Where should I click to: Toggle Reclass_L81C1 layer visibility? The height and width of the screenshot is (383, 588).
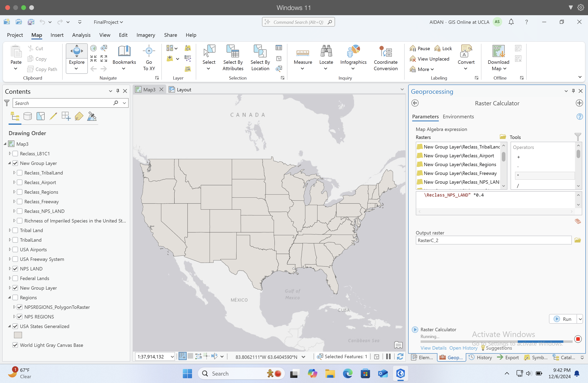pos(15,154)
